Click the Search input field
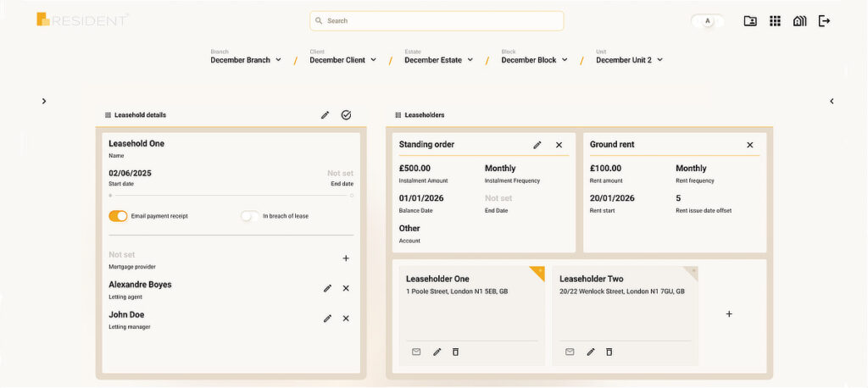868x388 pixels. (x=437, y=20)
